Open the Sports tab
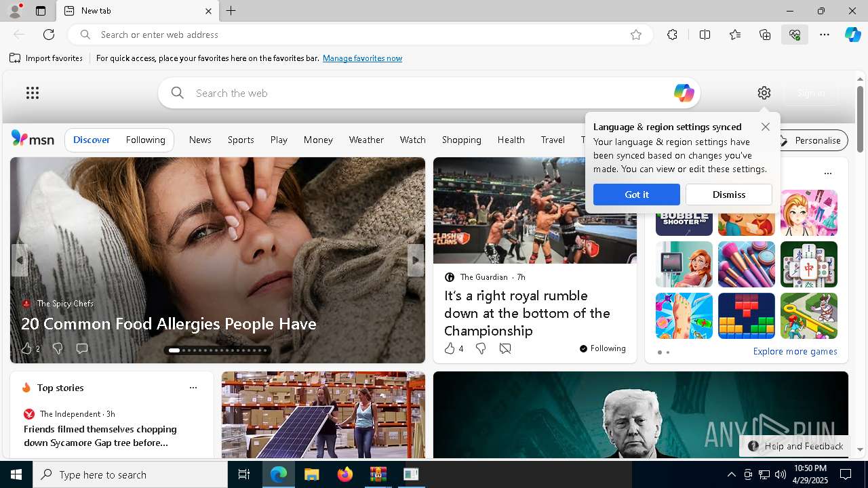Image resolution: width=868 pixels, height=488 pixels. point(241,140)
